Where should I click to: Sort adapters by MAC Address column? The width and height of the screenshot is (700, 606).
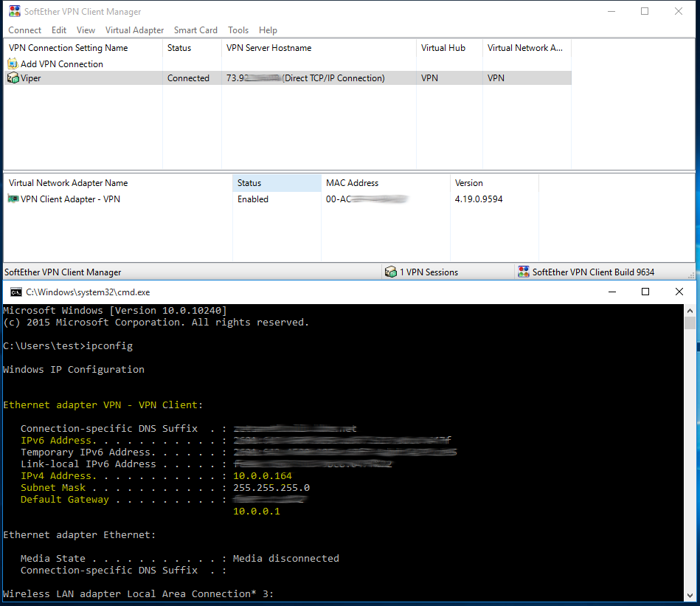(x=386, y=183)
